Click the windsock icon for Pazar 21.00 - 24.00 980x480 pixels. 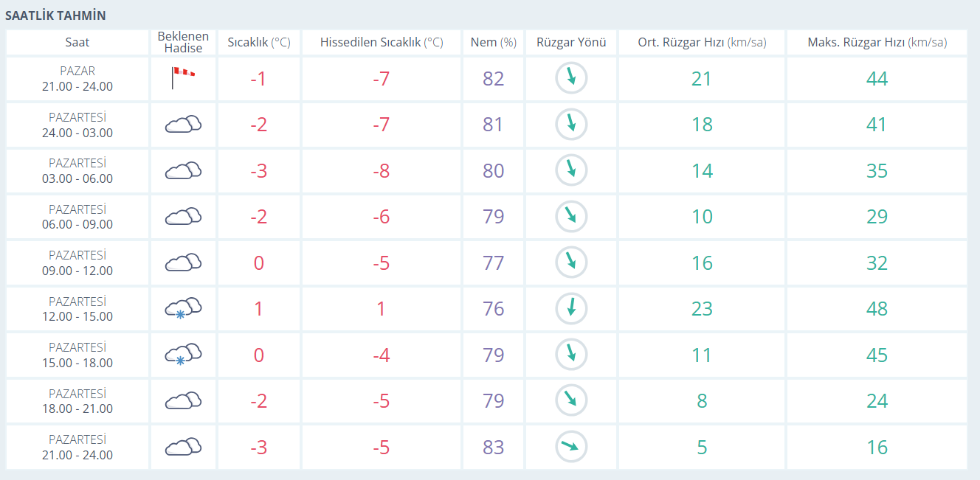[183, 77]
